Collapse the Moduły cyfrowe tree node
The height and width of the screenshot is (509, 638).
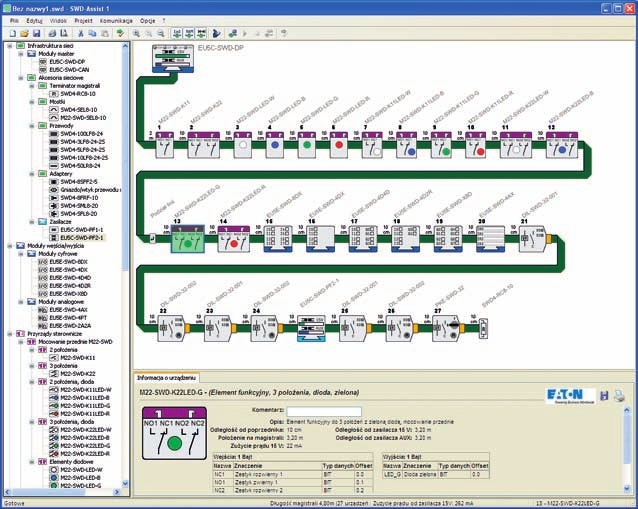pos(21,254)
